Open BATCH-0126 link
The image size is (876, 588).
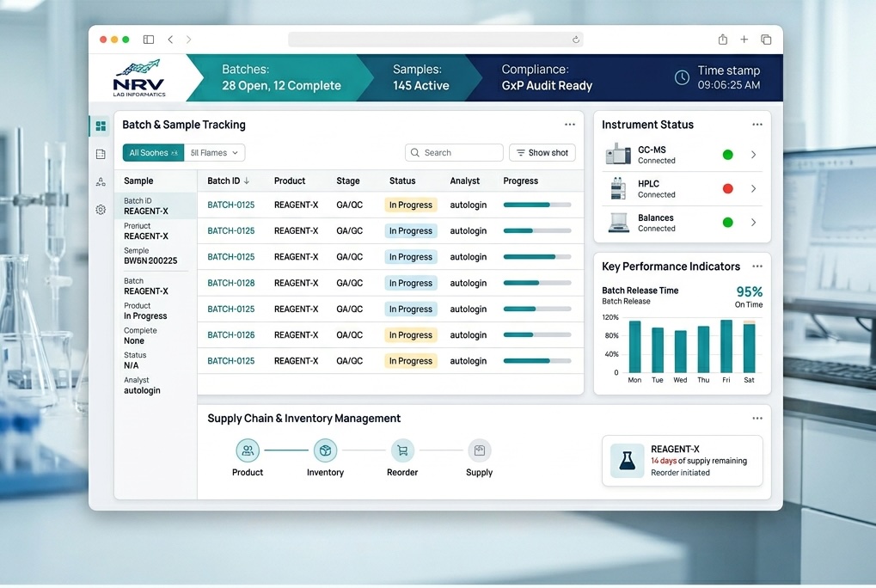tap(230, 335)
